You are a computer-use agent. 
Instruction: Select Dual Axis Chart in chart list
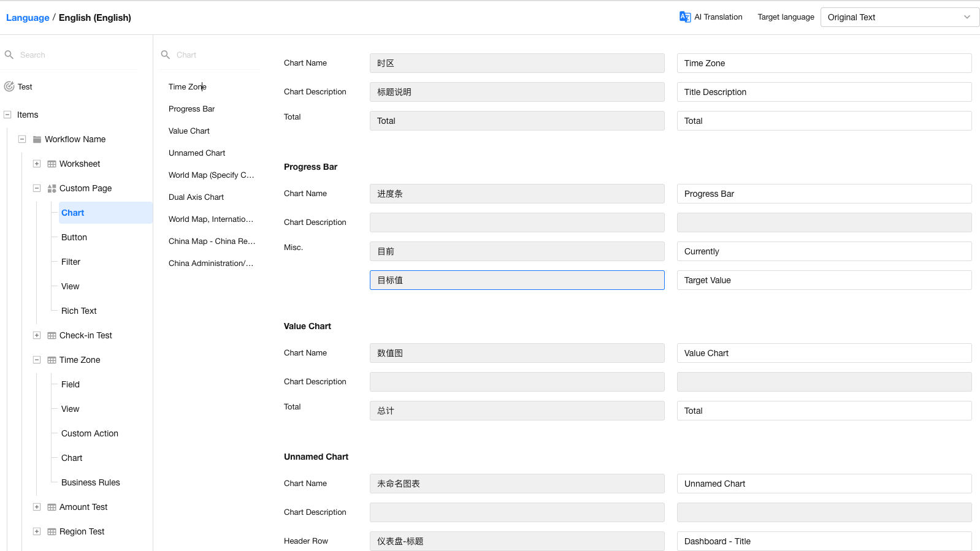(196, 197)
